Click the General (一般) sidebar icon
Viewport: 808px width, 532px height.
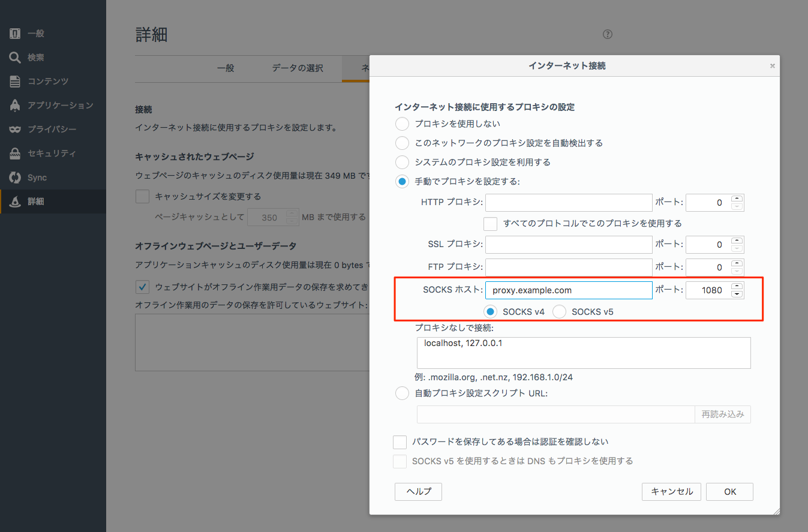point(15,34)
